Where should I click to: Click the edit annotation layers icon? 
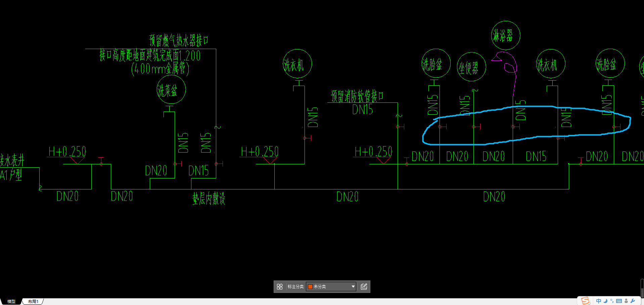coord(364,287)
